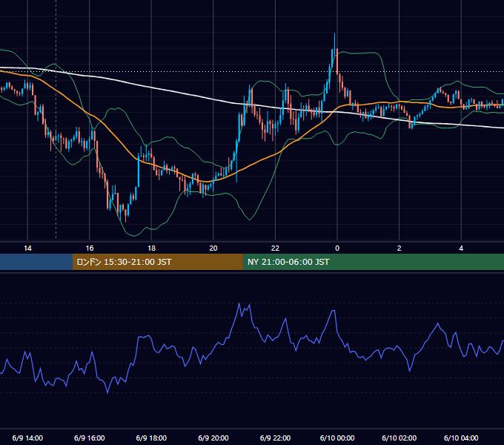Screen dimensions: 504x445
Task: Click the 16 hour axis label
Action: point(90,248)
